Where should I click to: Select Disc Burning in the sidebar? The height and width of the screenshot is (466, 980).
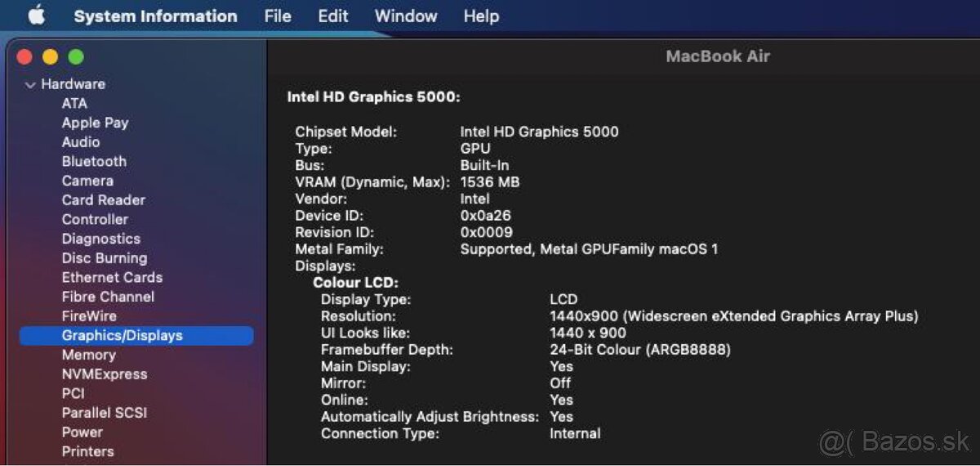[x=105, y=258]
